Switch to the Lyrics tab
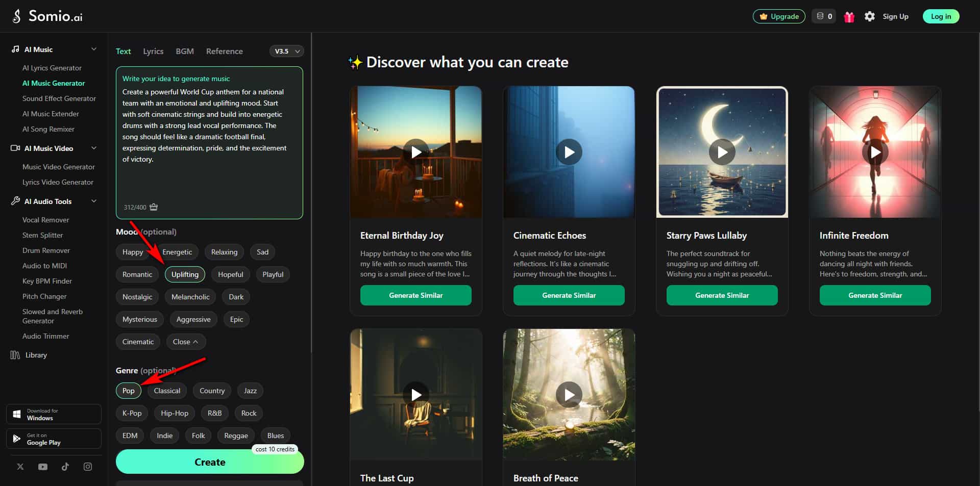This screenshot has height=486, width=980. pyautogui.click(x=153, y=51)
